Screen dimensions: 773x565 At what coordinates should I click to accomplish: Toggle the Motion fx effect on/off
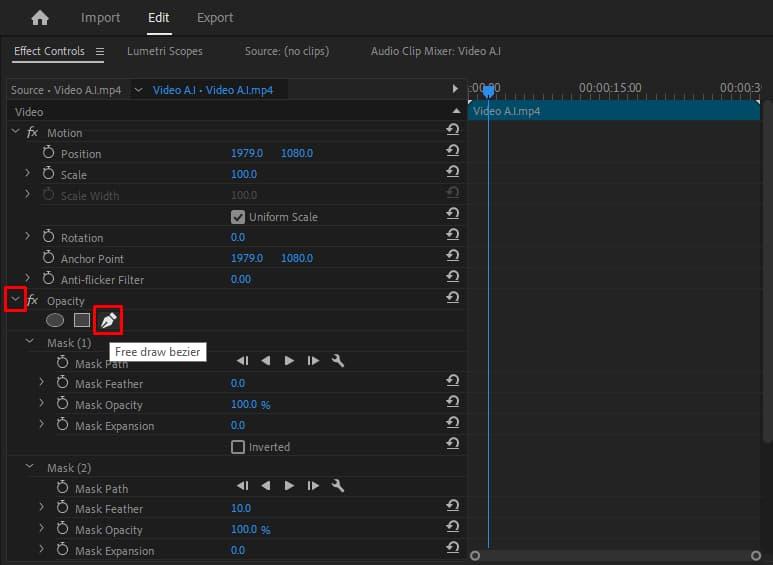point(33,132)
